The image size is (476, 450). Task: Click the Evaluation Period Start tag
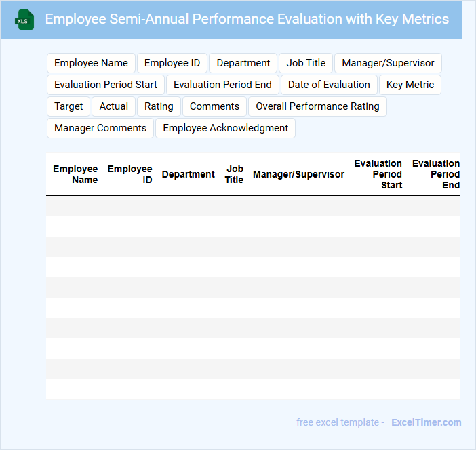pyautogui.click(x=106, y=85)
